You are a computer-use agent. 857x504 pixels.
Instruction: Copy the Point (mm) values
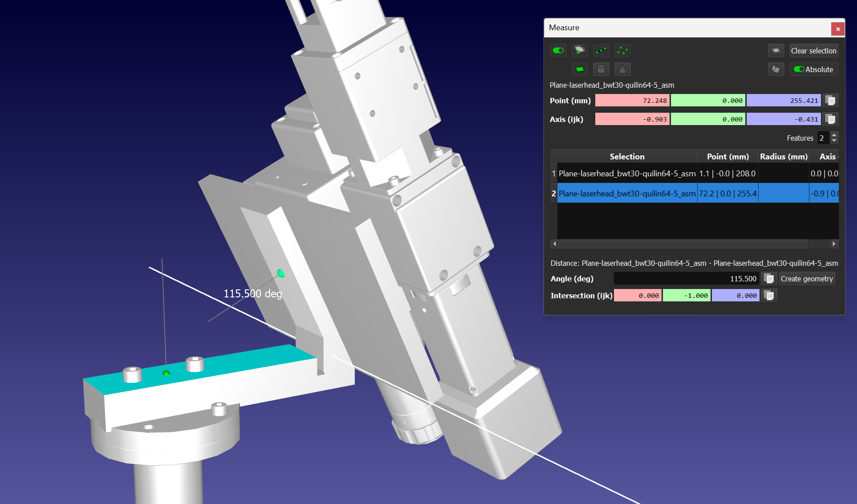coord(830,101)
